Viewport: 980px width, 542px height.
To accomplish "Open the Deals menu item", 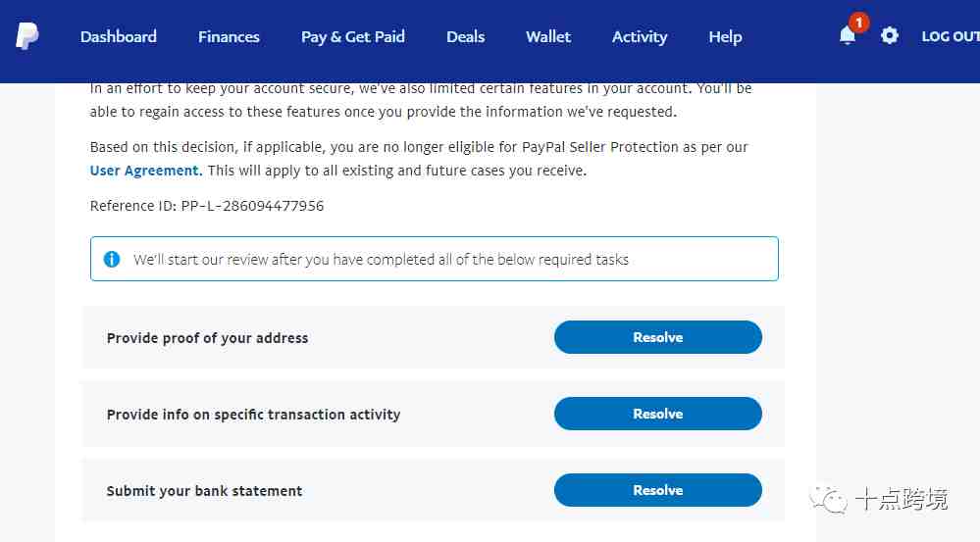I will (466, 37).
